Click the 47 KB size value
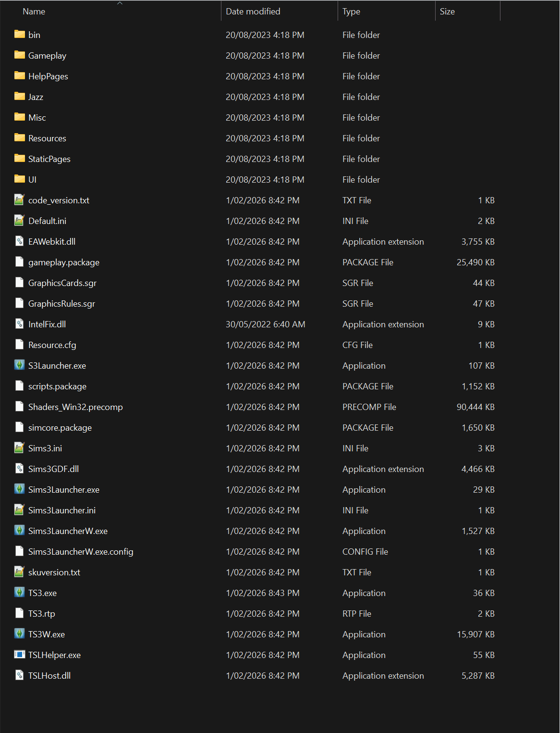560x733 pixels. [484, 303]
